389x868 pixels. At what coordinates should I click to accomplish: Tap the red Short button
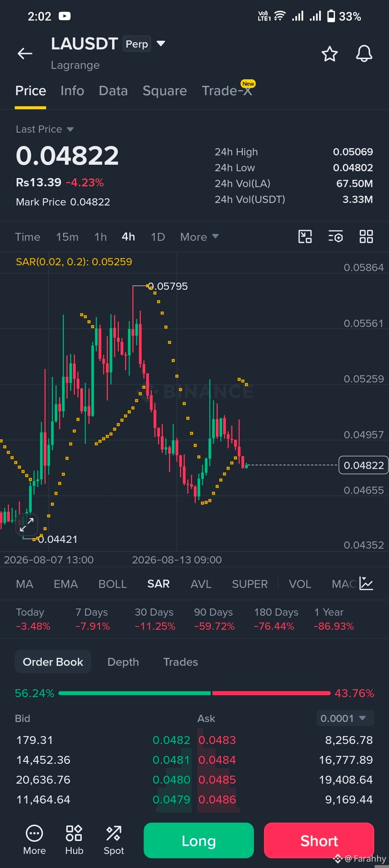point(319,840)
